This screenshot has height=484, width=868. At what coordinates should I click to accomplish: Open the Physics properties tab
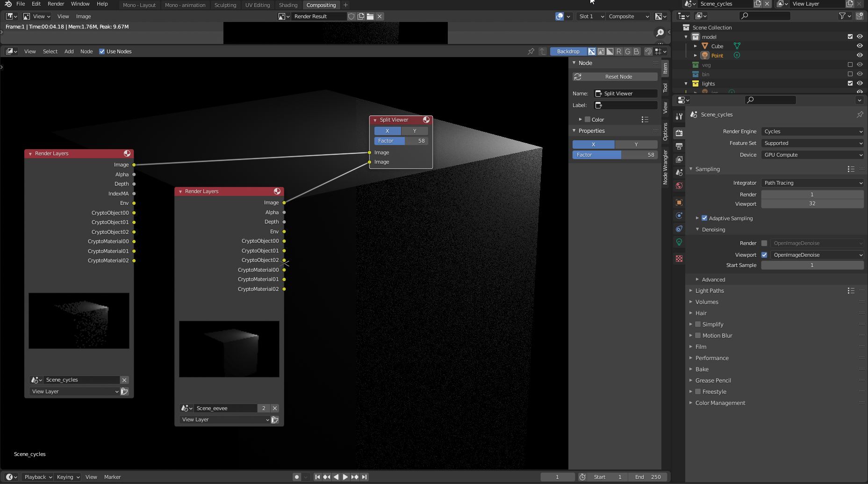point(679,216)
